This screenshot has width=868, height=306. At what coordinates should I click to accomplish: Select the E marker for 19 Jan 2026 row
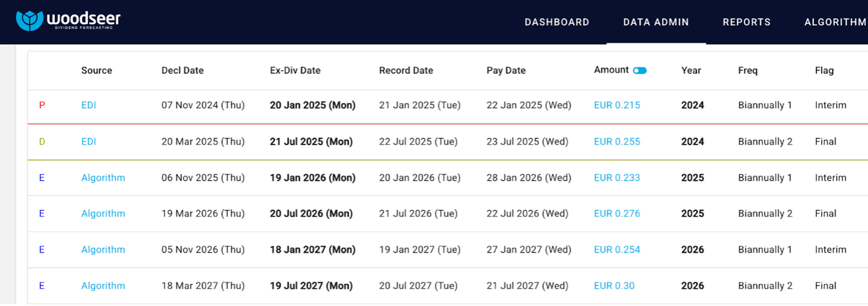coord(42,178)
